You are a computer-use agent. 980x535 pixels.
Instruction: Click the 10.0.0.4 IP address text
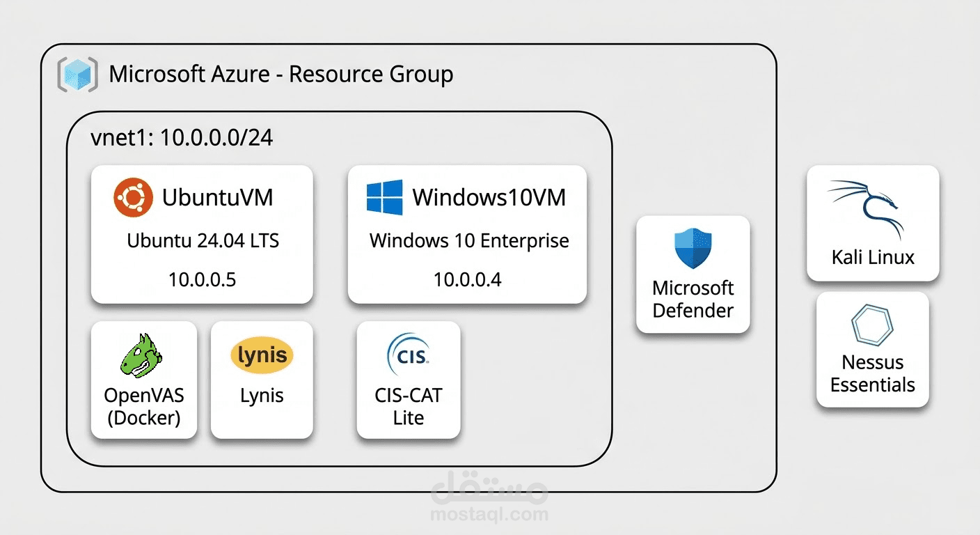(x=467, y=279)
